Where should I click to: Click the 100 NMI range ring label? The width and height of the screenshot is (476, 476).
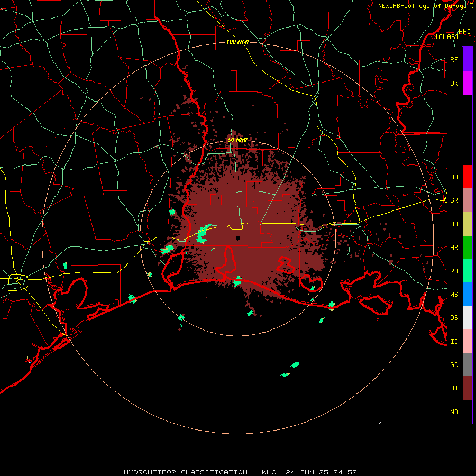click(237, 42)
